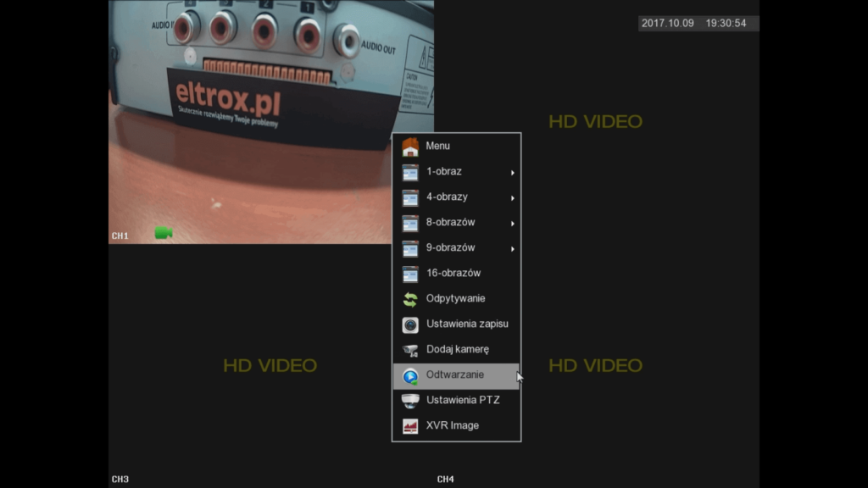Open the Menu entry in context menu

click(438, 146)
